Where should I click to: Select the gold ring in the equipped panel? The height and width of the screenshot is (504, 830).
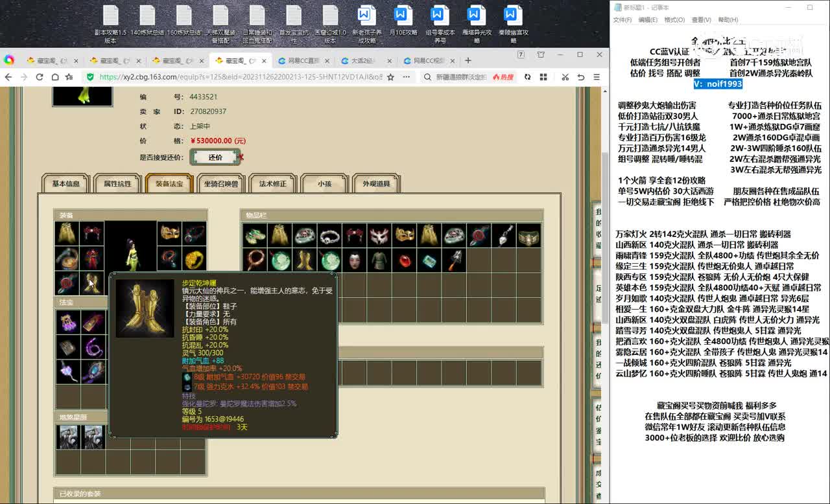[x=195, y=258]
